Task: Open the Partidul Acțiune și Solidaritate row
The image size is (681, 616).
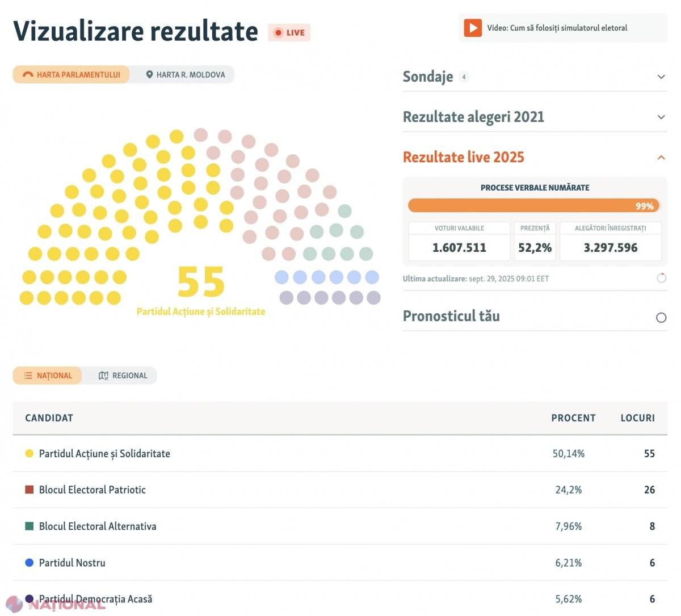Action: tap(340, 454)
